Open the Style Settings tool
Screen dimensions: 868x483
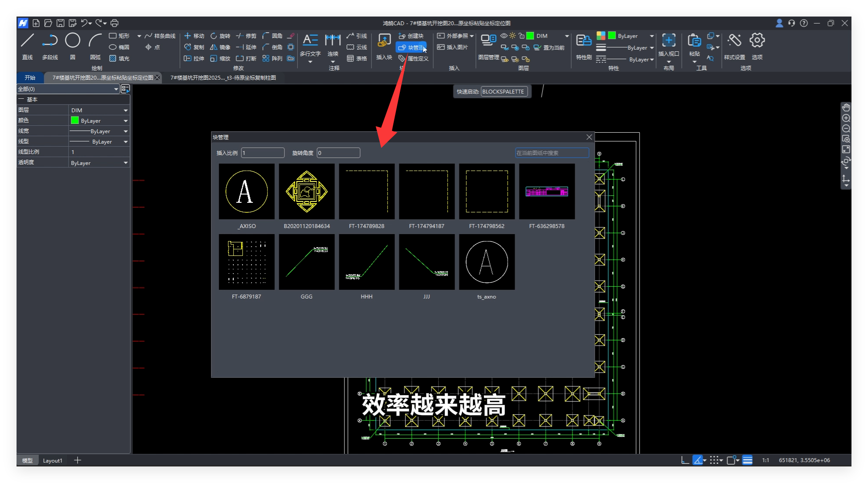(734, 41)
